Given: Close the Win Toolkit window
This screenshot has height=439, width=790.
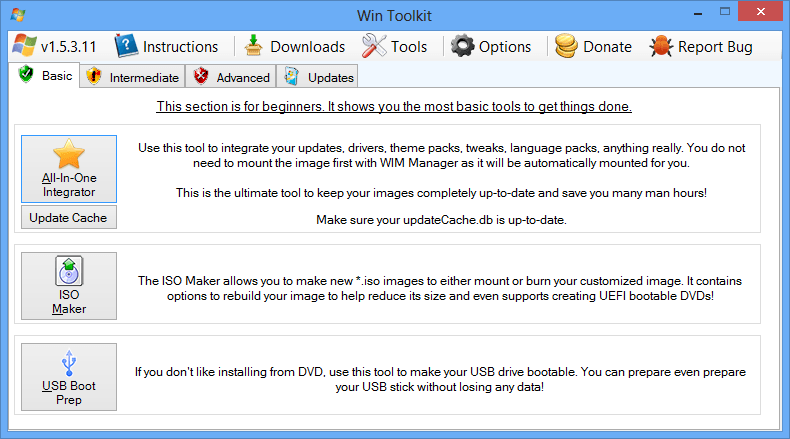Looking at the screenshot, I should click(761, 11).
